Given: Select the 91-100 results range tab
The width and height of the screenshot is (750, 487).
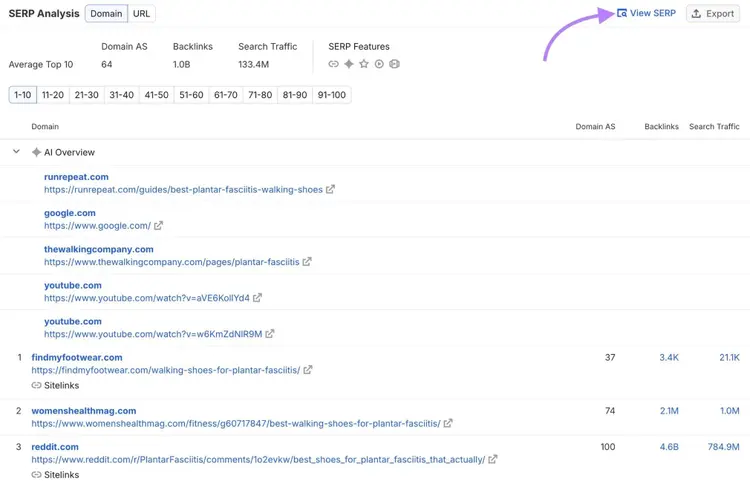Looking at the screenshot, I should 331,95.
